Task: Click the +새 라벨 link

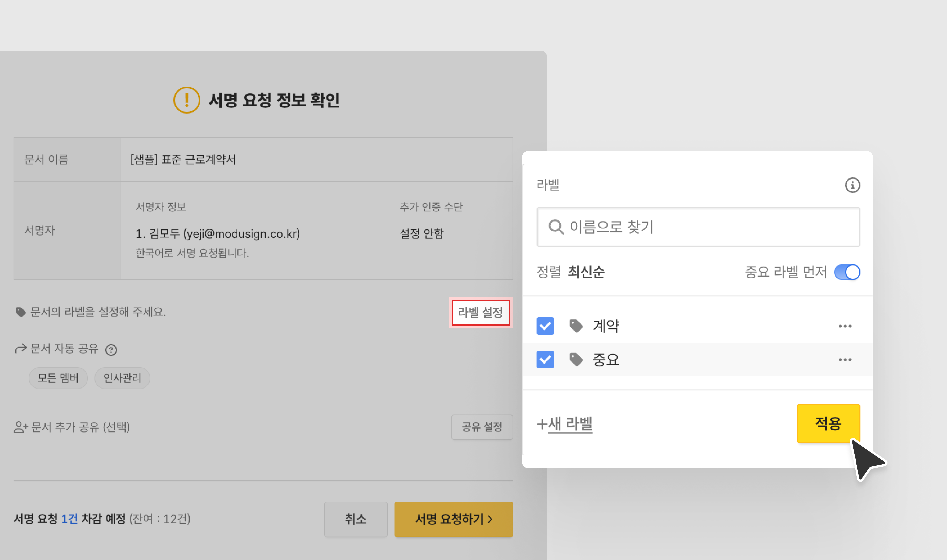Action: (565, 424)
